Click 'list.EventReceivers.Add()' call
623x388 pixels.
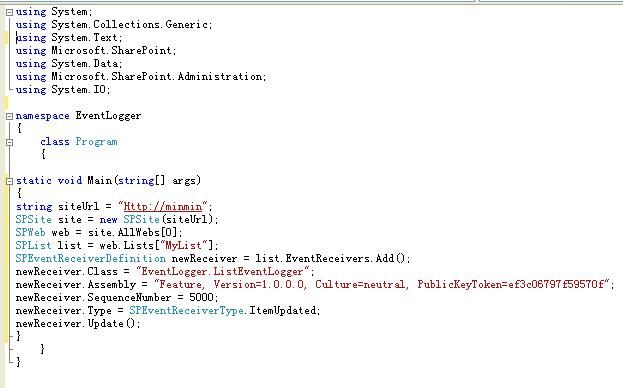tap(331, 258)
